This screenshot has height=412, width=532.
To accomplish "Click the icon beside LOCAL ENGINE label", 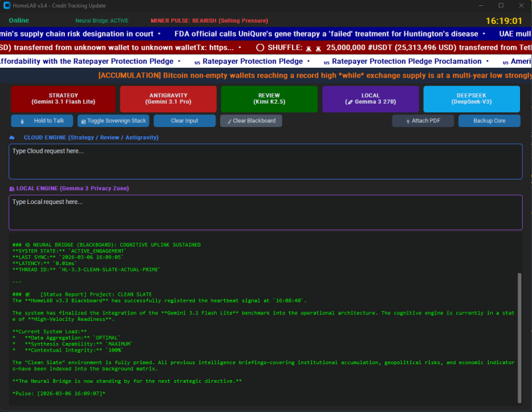I will click(12, 189).
